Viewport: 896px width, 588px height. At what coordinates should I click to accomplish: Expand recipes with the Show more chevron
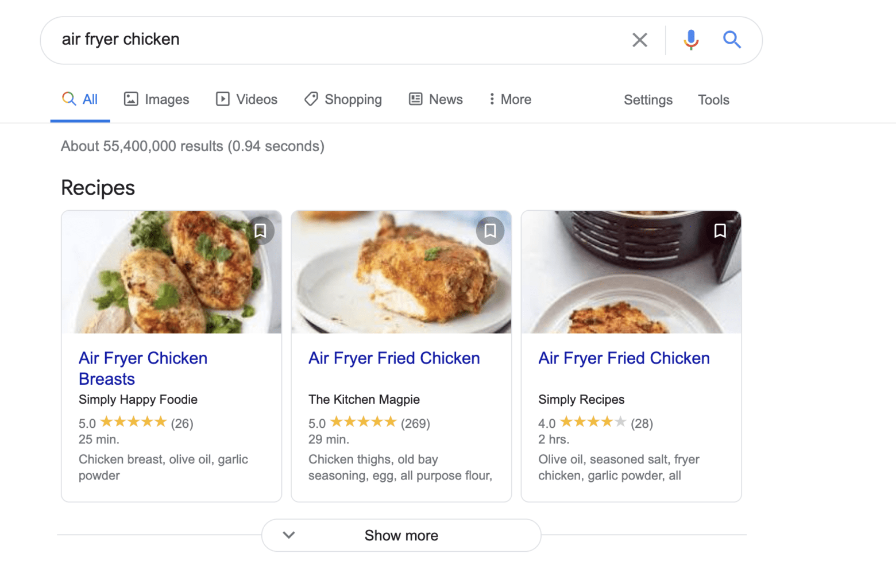(x=289, y=535)
